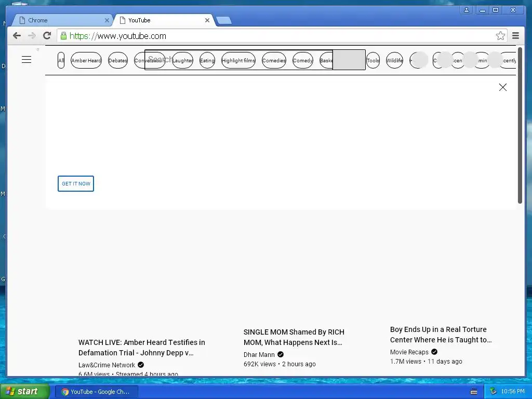Click the browser forward arrow
The image size is (532, 399).
(32, 36)
